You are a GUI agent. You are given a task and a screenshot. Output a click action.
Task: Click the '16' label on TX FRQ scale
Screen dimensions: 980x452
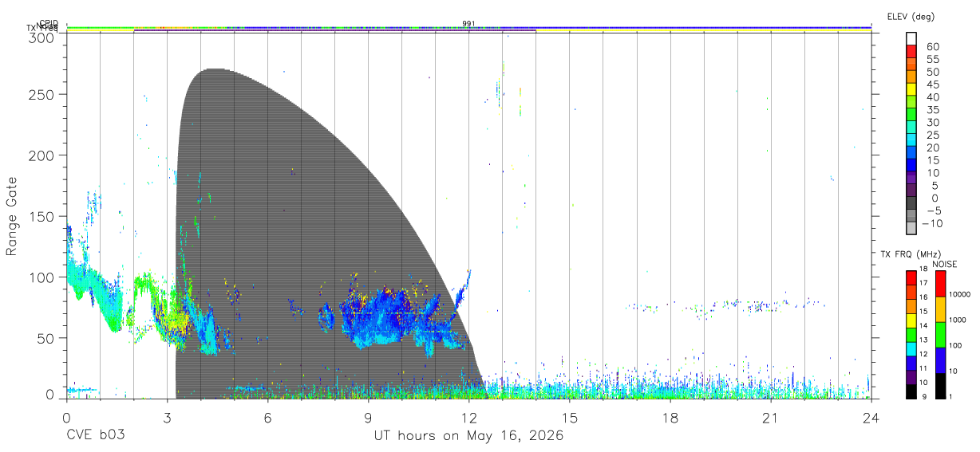point(923,297)
